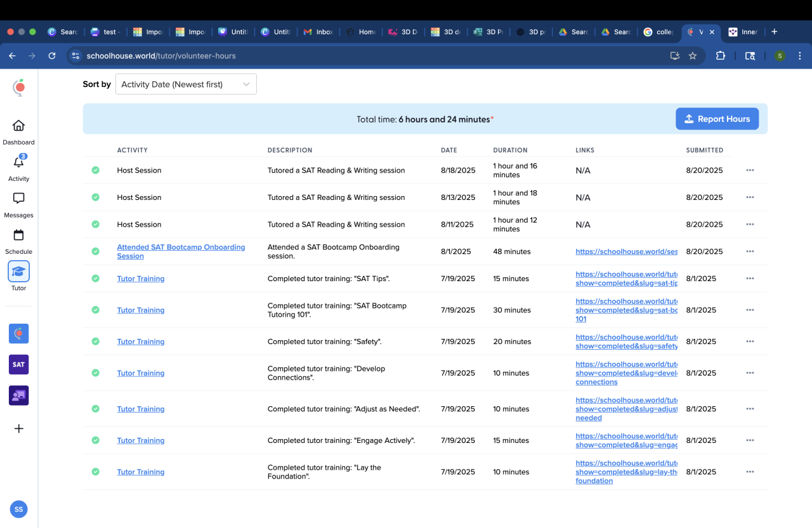Open Activity notifications bell
The height and width of the screenshot is (528, 812).
(18, 162)
